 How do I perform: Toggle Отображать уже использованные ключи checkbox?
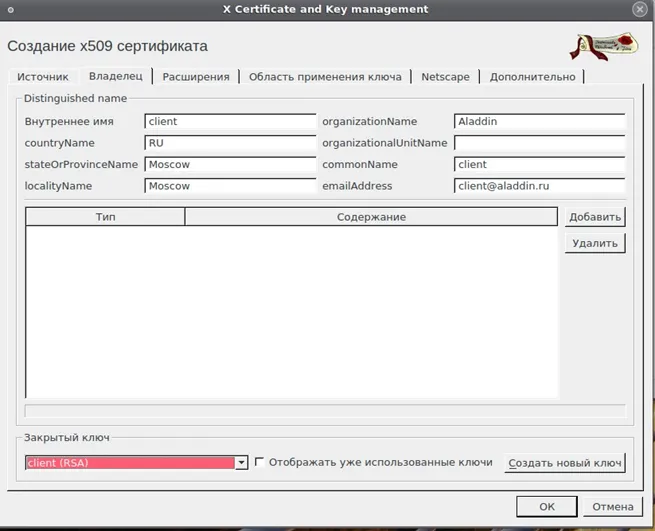coord(259,462)
